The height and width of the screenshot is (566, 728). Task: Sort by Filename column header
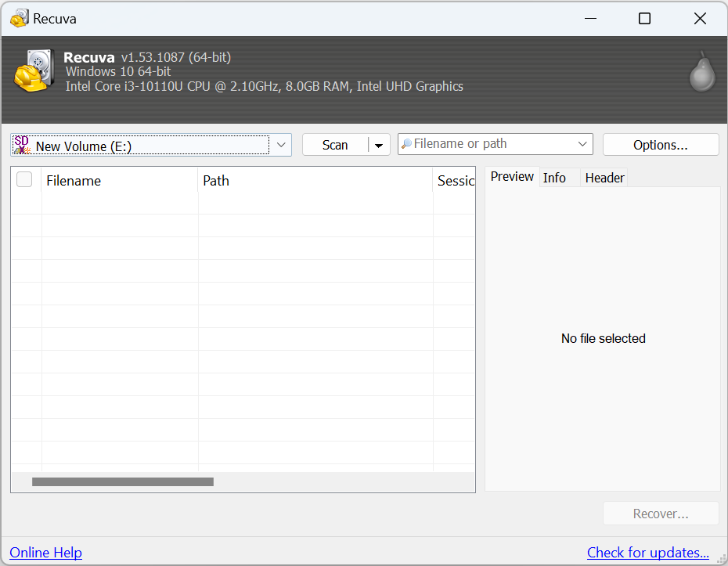[x=120, y=181]
